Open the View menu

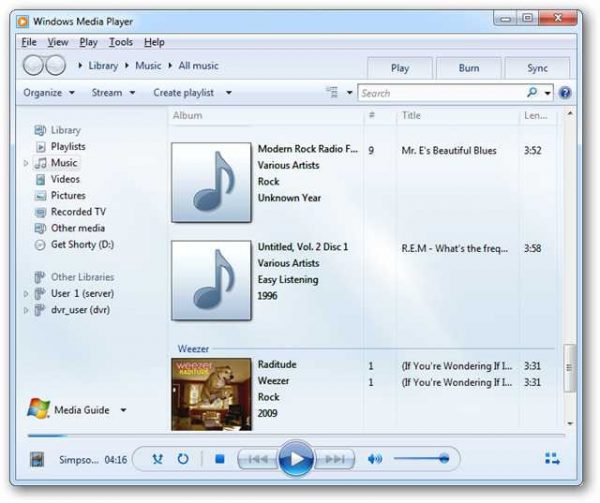point(58,42)
